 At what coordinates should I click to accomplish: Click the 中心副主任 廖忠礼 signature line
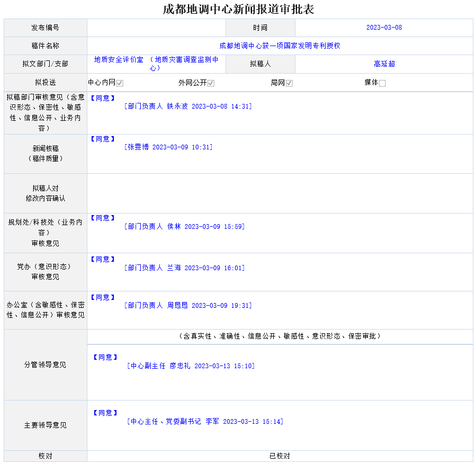coord(191,366)
